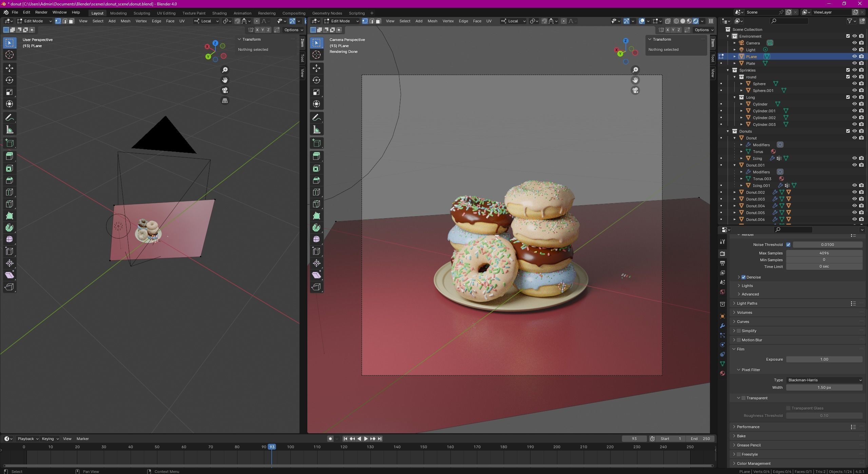Open the Playback popover in timeline
Image resolution: width=868 pixels, height=474 pixels.
tap(28, 439)
